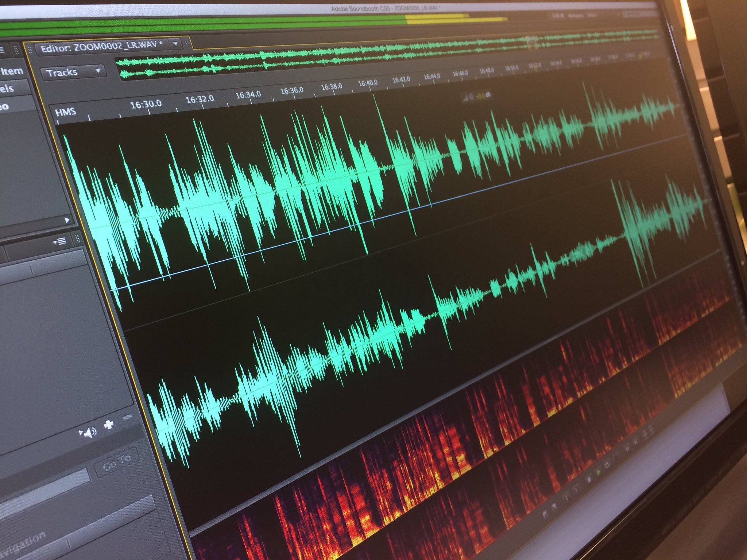
Task: Click the expand arrow at left panel bottom right
Action: (x=67, y=220)
